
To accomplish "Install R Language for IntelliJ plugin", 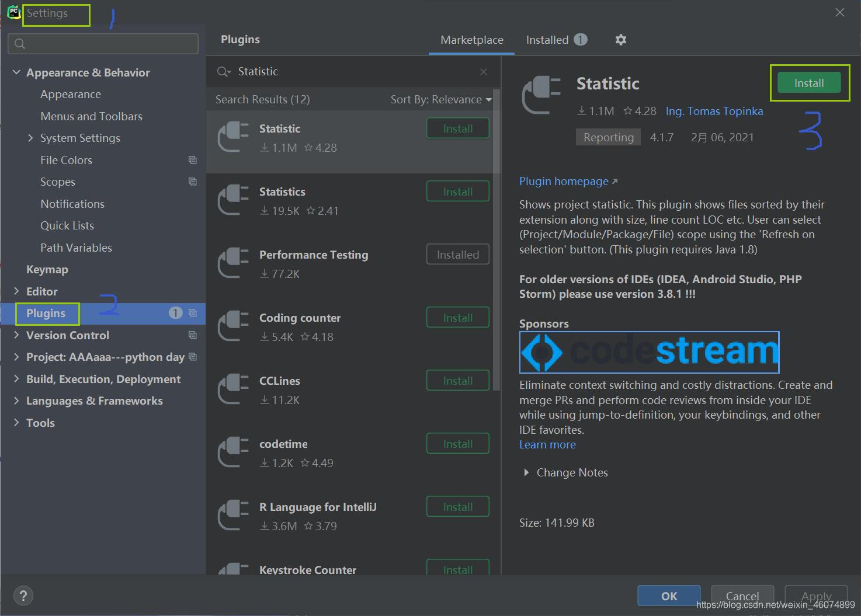I will point(458,507).
